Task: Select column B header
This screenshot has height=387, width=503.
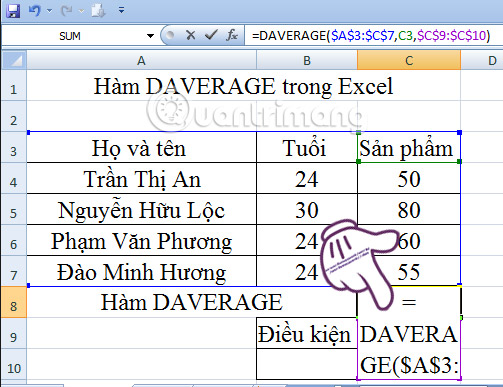Action: click(x=307, y=60)
